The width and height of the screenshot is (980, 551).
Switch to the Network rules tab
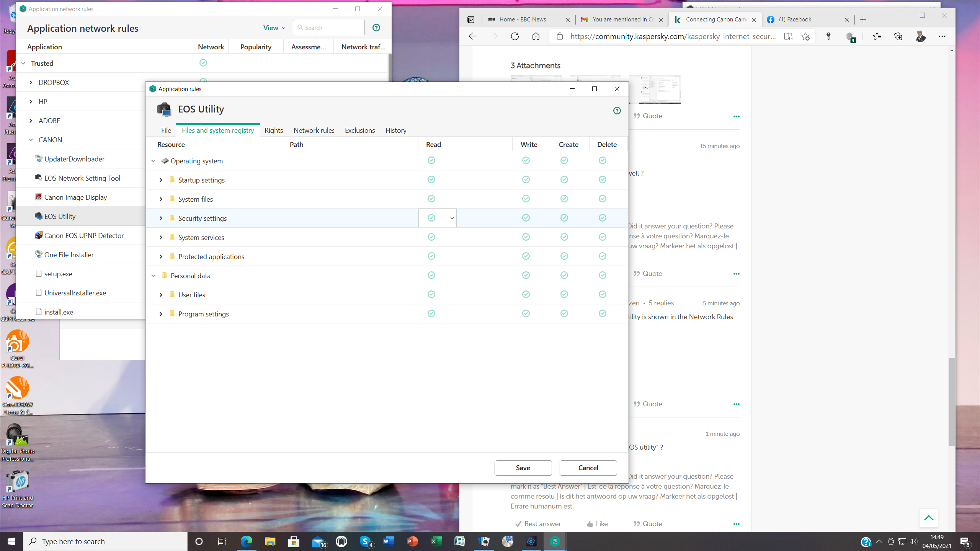(314, 130)
